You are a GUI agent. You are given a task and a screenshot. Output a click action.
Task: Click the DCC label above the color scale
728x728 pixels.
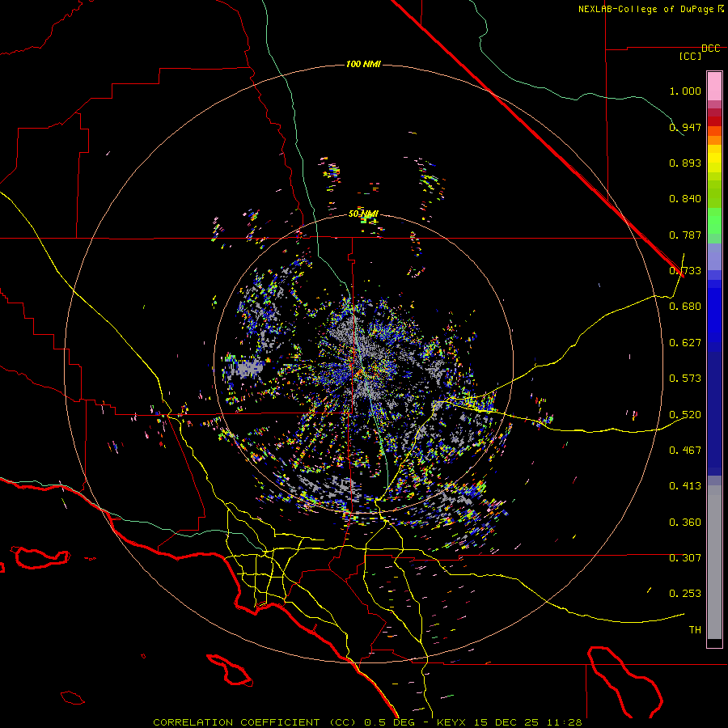(x=711, y=49)
